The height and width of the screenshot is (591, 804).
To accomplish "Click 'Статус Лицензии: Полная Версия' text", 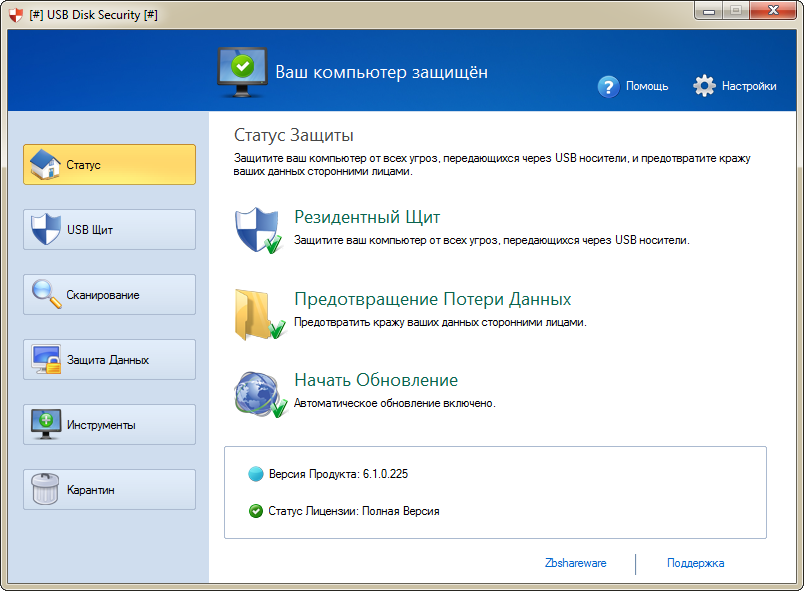I will pyautogui.click(x=354, y=511).
